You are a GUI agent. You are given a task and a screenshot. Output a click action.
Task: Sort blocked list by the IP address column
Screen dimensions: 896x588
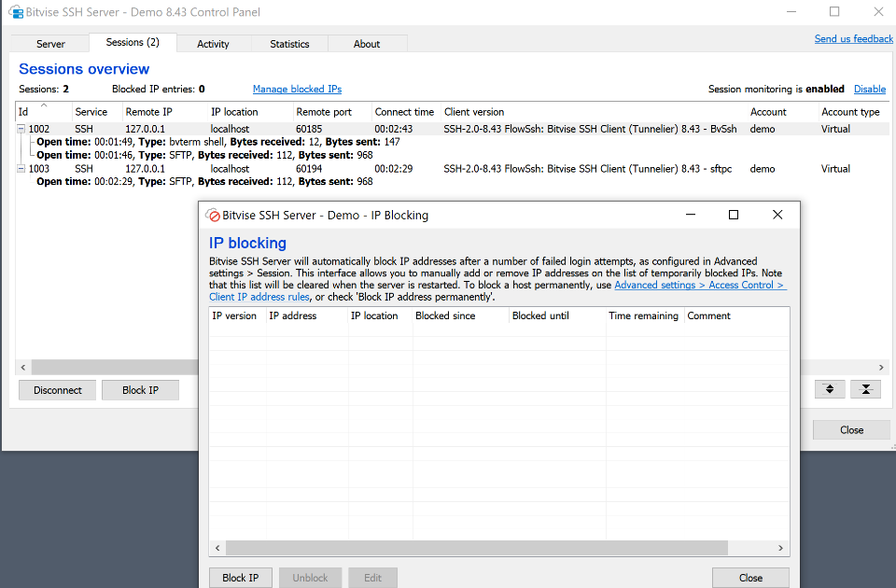307,316
